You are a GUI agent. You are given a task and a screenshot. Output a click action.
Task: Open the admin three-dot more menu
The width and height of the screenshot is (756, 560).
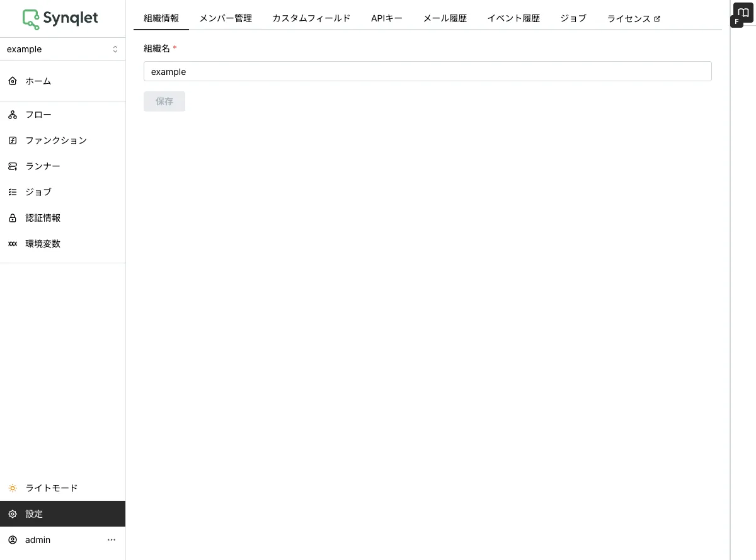pos(112,540)
